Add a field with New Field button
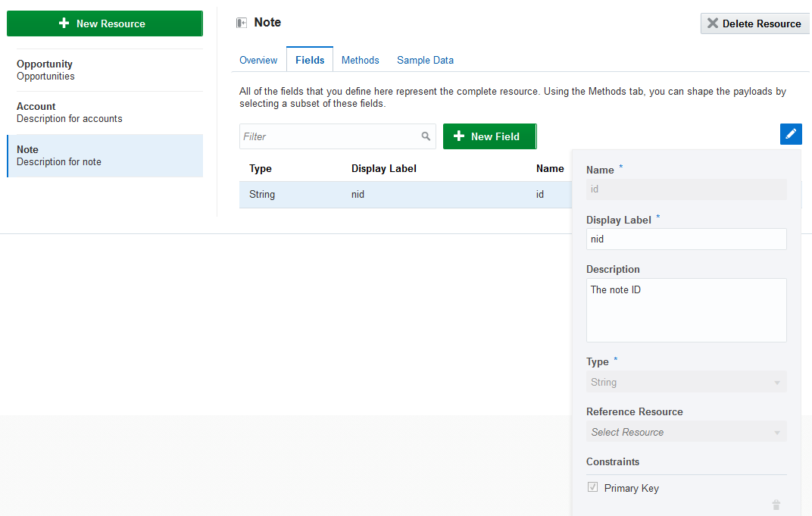This screenshot has height=516, width=812. [489, 136]
